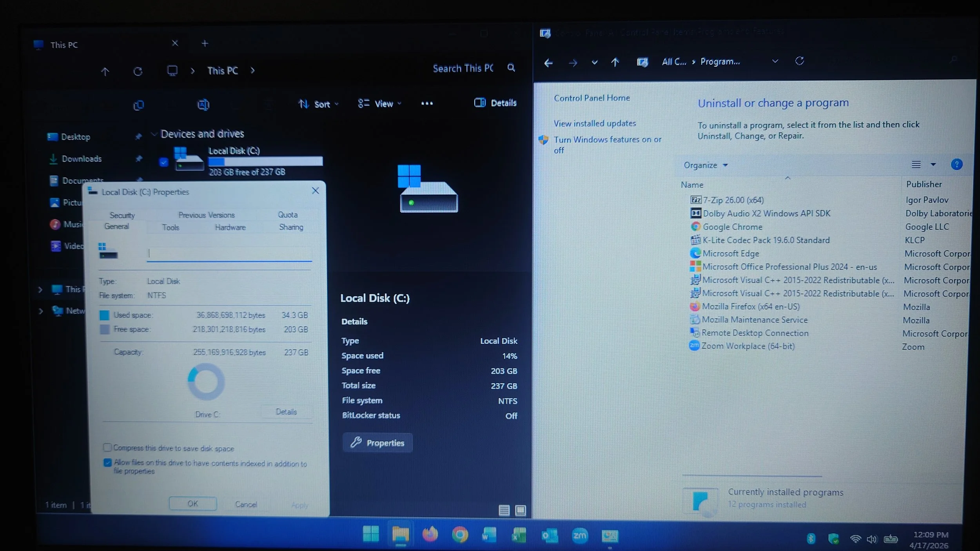Go up one level in Control Panel
The width and height of the screenshot is (980, 551).
pyautogui.click(x=615, y=62)
